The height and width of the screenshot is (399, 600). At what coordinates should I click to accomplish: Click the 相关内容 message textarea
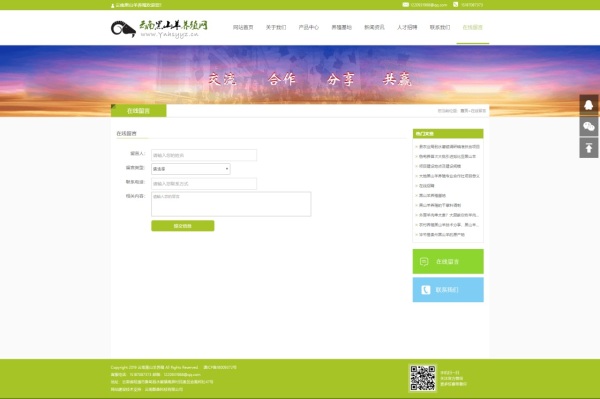[231, 204]
